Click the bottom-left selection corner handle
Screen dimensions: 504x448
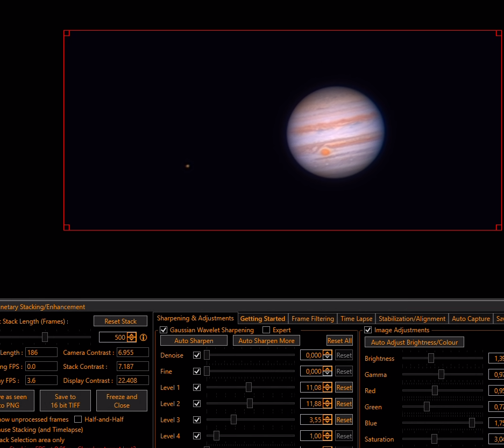(67, 228)
